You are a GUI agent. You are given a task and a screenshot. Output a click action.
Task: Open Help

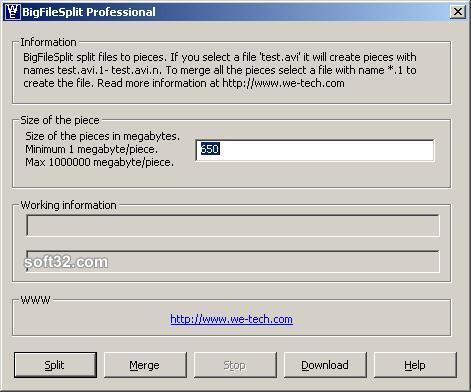click(x=415, y=365)
